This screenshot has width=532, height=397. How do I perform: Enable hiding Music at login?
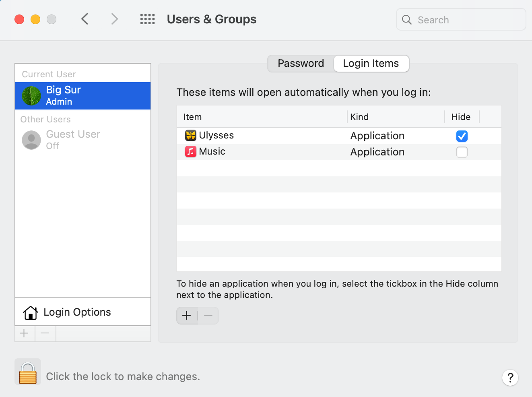[462, 152]
